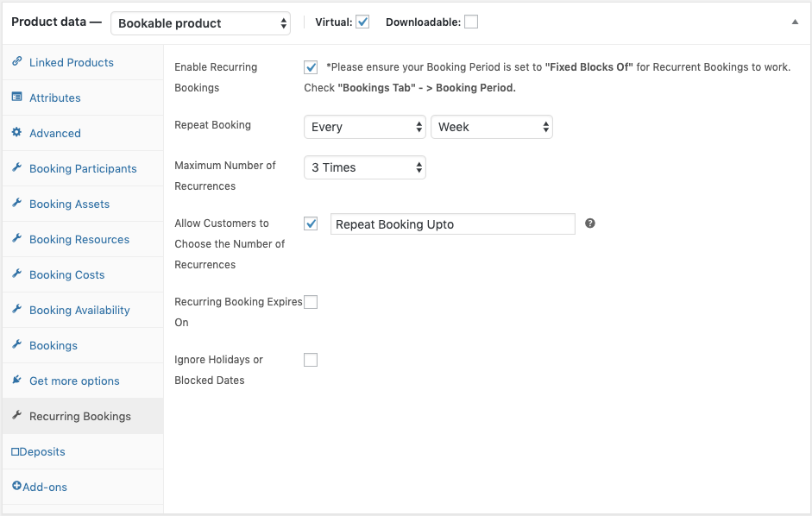Switch to Booking Assets tab
Screen dimensions: 812x516
(83, 204)
